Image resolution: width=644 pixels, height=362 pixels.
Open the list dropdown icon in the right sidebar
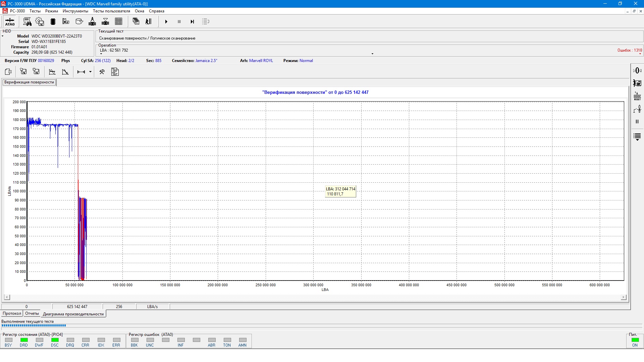637,137
